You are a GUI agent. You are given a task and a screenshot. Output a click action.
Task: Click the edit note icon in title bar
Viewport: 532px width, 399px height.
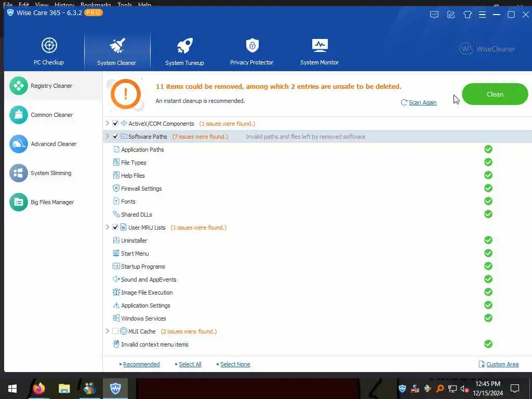(x=451, y=15)
